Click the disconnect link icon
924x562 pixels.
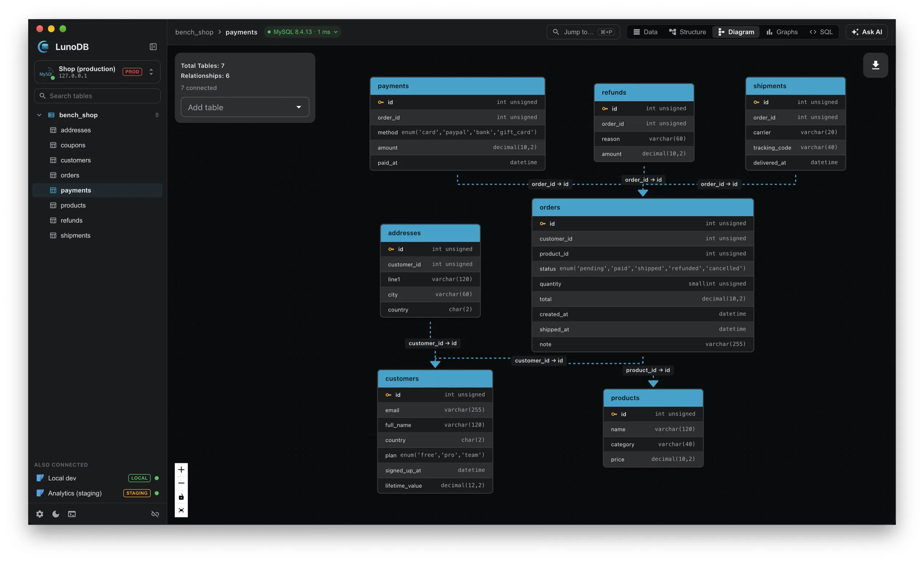tap(155, 514)
